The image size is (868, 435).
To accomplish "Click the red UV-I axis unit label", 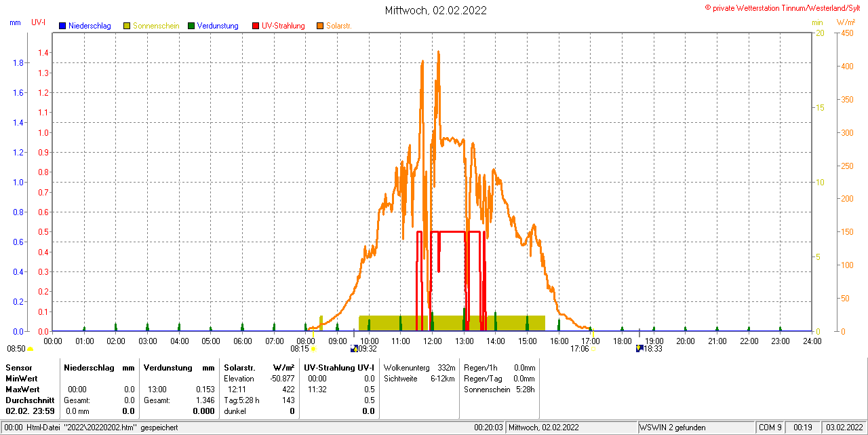I will (39, 22).
